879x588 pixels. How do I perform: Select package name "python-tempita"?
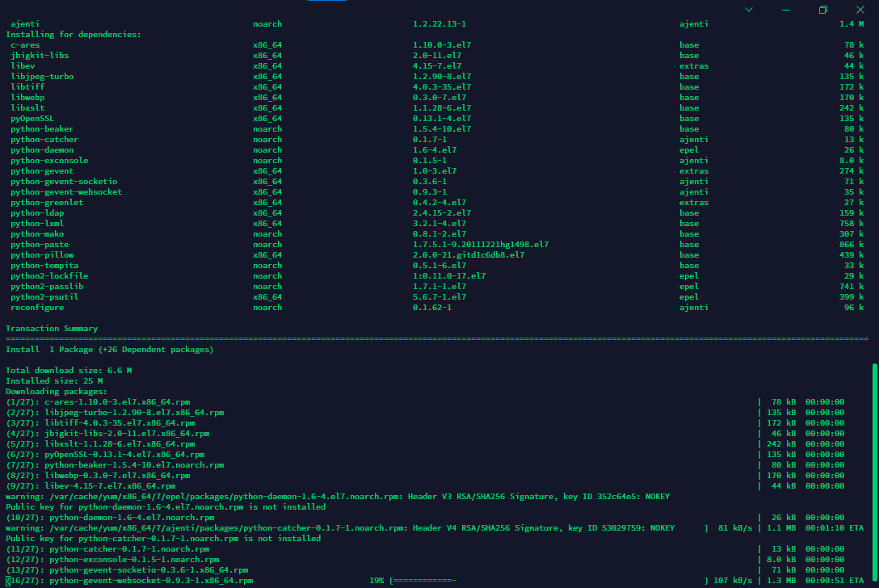(44, 266)
